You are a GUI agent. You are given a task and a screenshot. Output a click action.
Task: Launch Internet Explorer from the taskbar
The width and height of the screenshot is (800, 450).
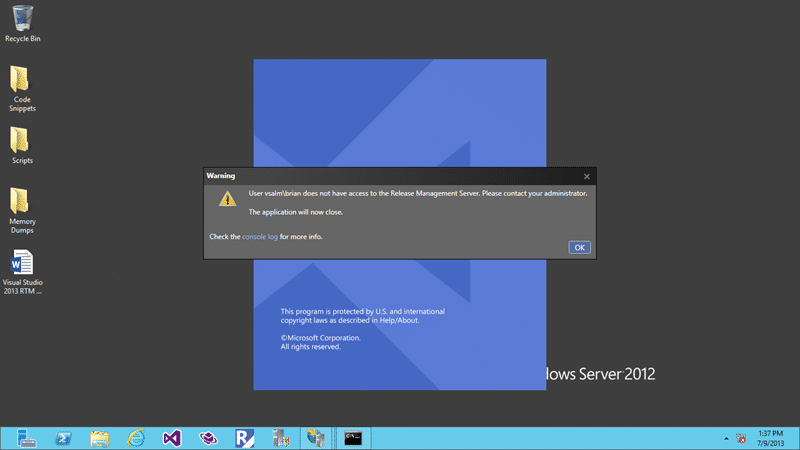[x=136, y=438]
